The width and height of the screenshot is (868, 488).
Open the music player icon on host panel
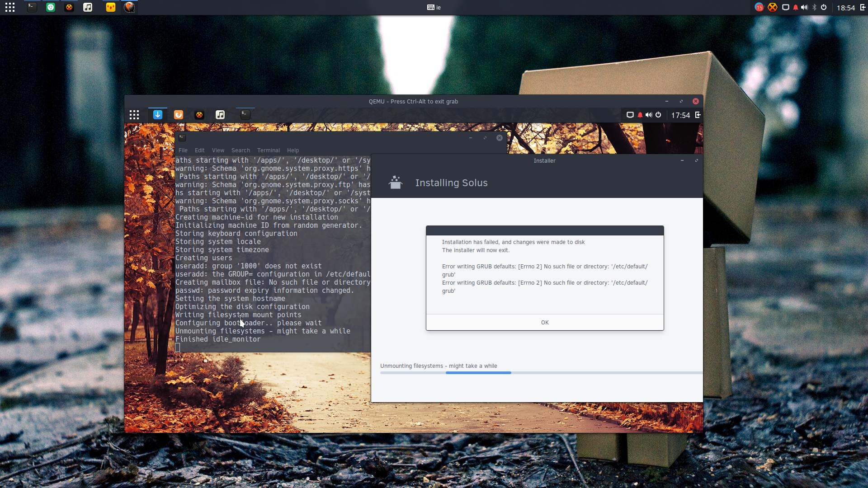coord(88,7)
